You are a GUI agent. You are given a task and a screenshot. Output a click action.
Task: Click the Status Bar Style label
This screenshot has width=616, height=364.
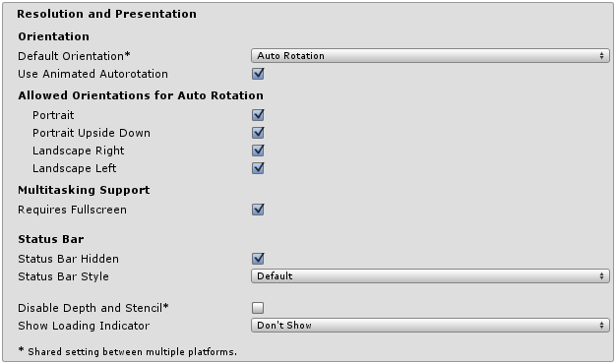pos(63,276)
